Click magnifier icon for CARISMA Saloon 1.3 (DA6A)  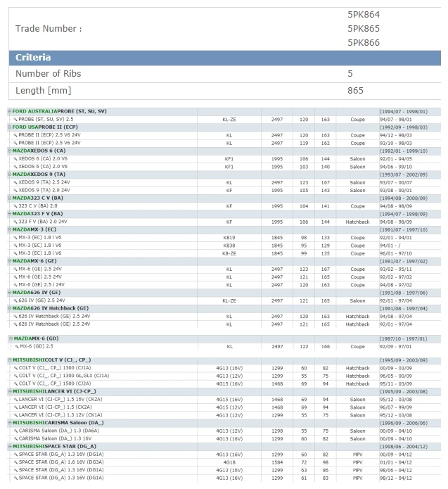tap(15, 431)
